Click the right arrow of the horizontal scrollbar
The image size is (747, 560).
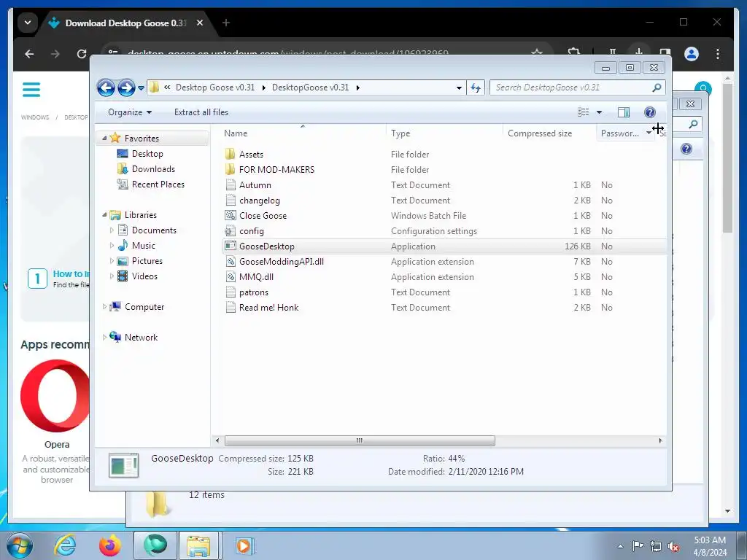[660, 440]
